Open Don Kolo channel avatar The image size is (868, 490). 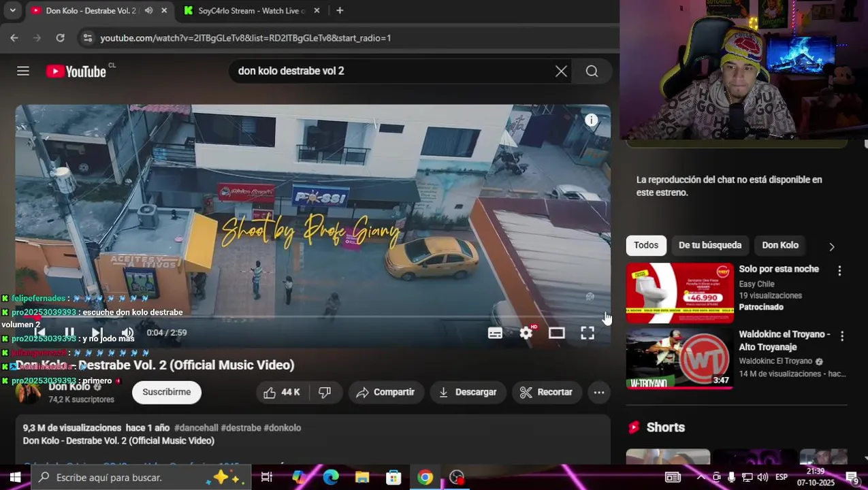coord(28,392)
